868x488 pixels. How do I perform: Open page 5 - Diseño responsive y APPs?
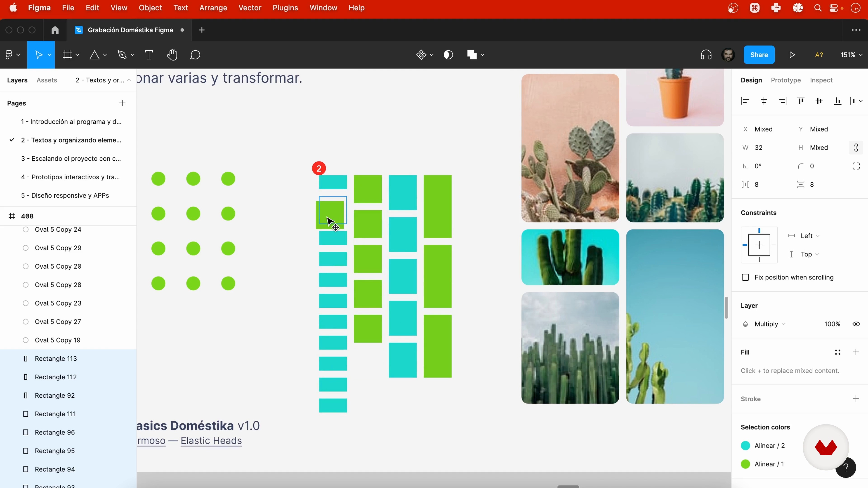[65, 195]
